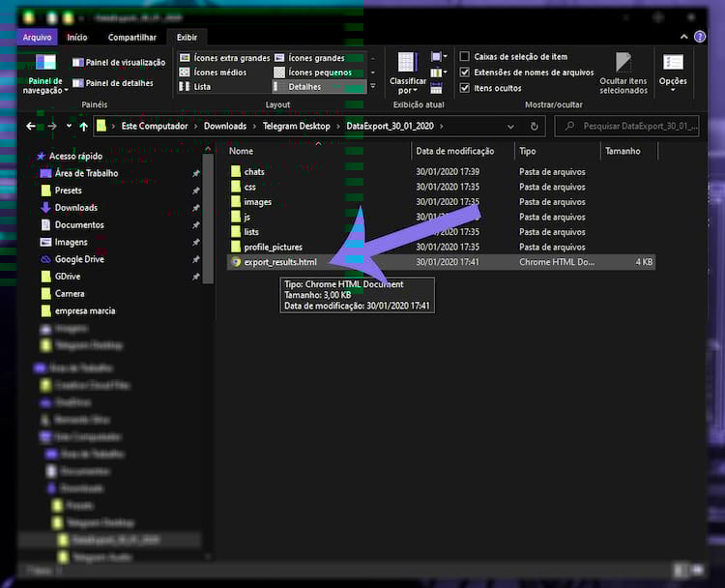Switch to the Compartilhar tab
Viewport: 725px width, 588px height.
point(131,38)
